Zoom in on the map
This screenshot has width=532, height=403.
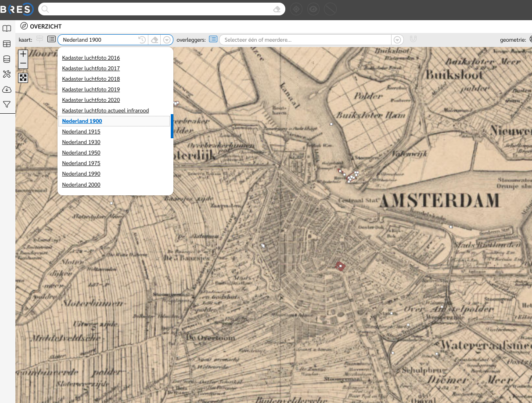click(x=23, y=54)
